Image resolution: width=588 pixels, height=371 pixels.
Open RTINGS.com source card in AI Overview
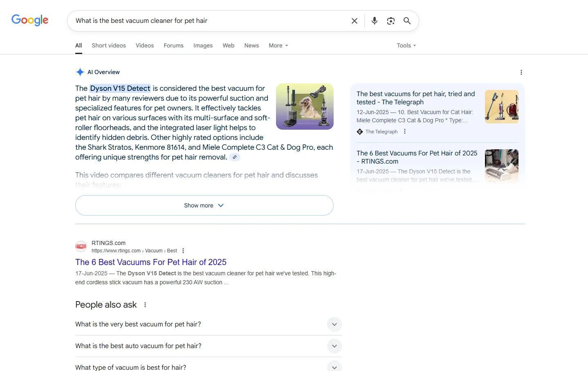pos(438,166)
